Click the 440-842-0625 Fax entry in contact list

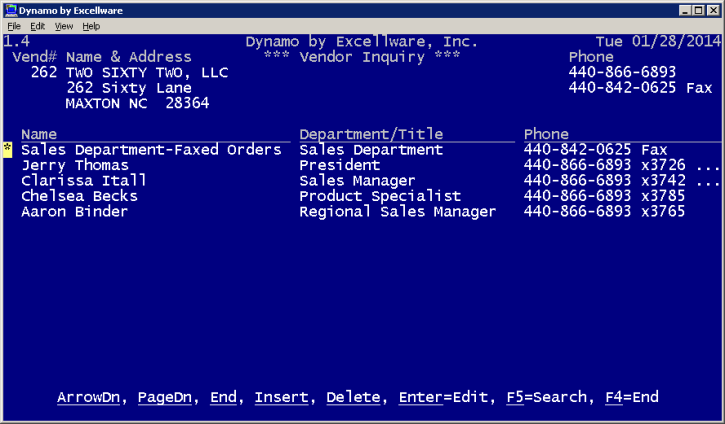point(596,150)
